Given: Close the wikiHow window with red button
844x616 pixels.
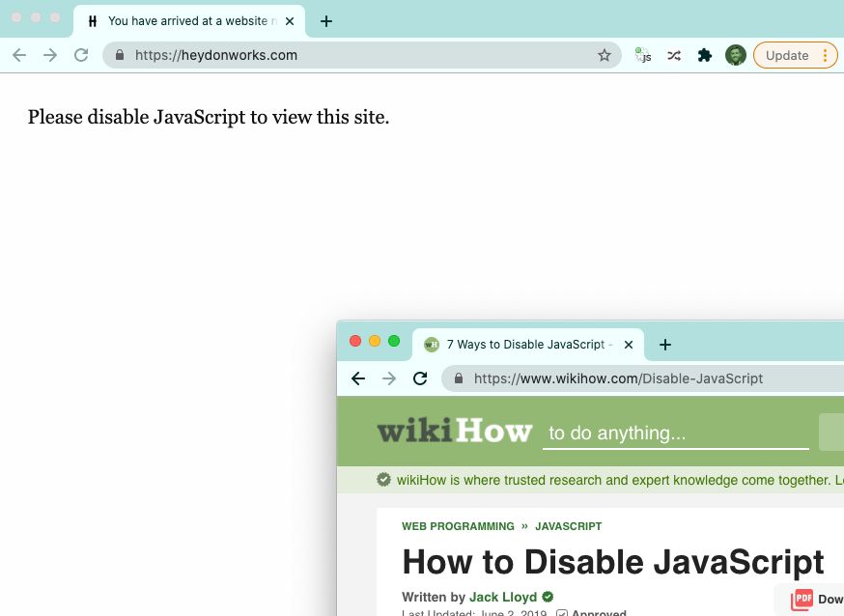Looking at the screenshot, I should click(355, 341).
